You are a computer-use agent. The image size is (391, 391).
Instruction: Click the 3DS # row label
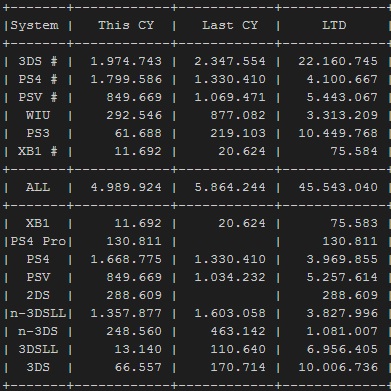pos(38,61)
